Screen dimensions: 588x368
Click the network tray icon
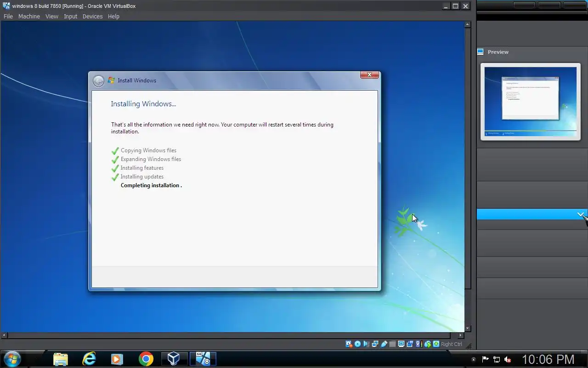[497, 359]
